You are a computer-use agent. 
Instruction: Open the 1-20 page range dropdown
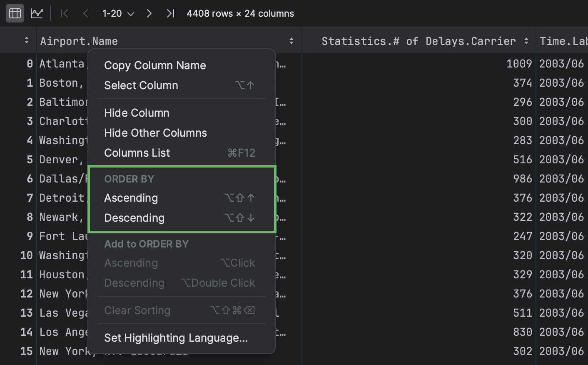(118, 13)
